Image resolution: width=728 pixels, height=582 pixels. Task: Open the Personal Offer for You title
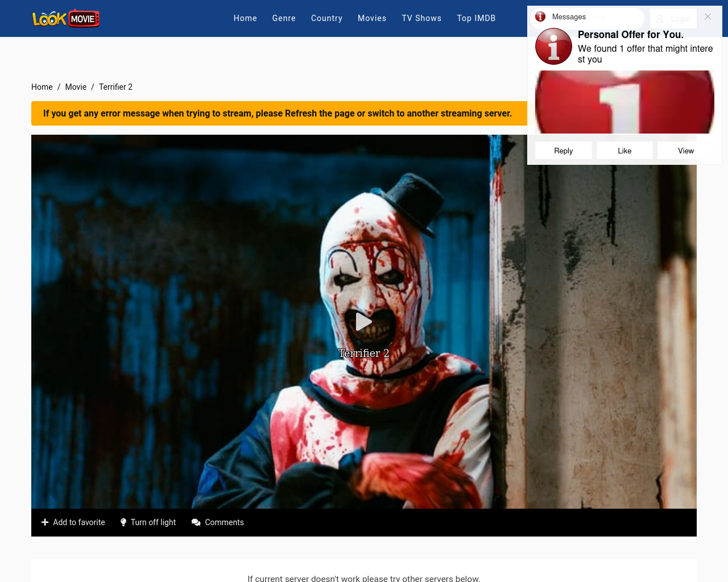click(x=631, y=35)
